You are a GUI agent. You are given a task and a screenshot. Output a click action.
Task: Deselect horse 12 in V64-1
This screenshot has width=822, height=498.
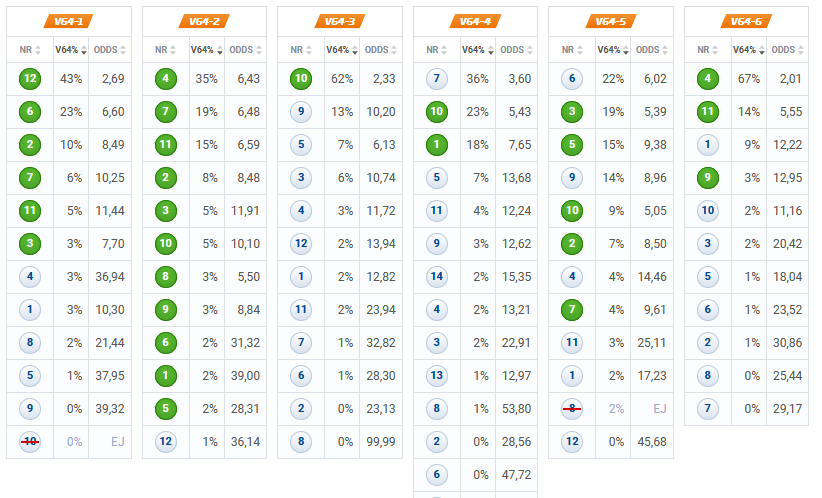pyautogui.click(x=30, y=79)
